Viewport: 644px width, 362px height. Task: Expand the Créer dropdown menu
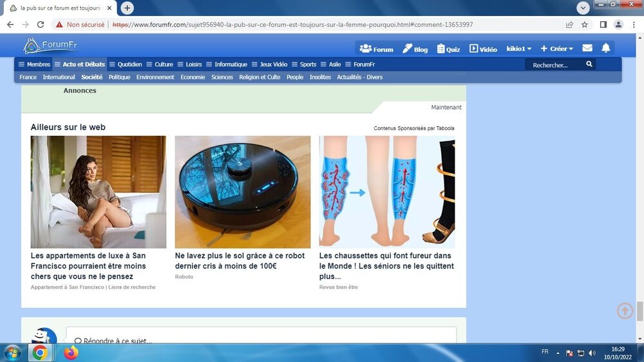556,49
